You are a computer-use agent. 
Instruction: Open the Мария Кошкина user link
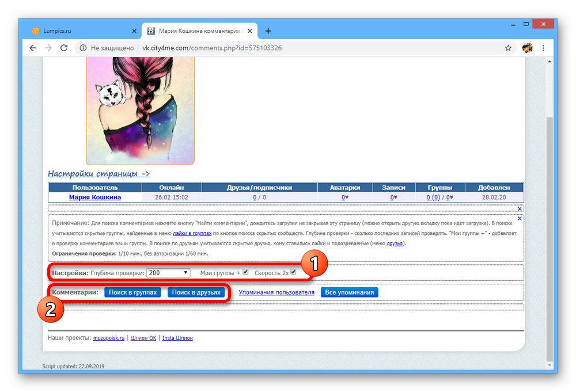pyautogui.click(x=95, y=197)
